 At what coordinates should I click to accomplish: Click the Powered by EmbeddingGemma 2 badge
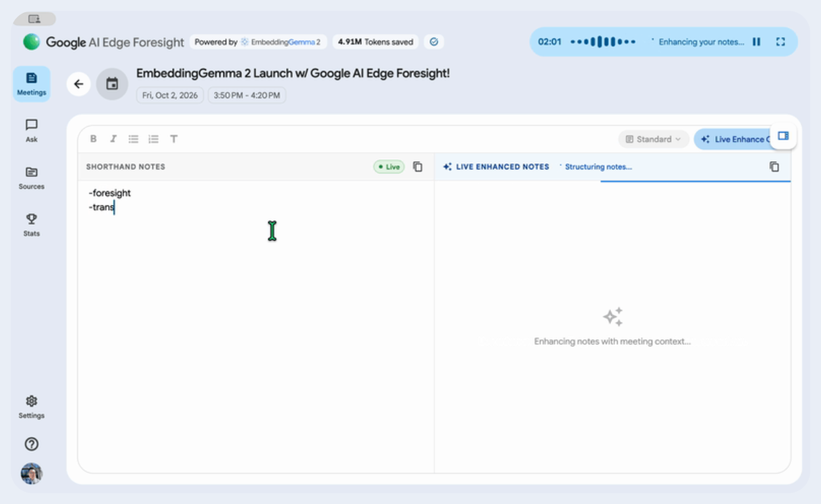(x=258, y=42)
